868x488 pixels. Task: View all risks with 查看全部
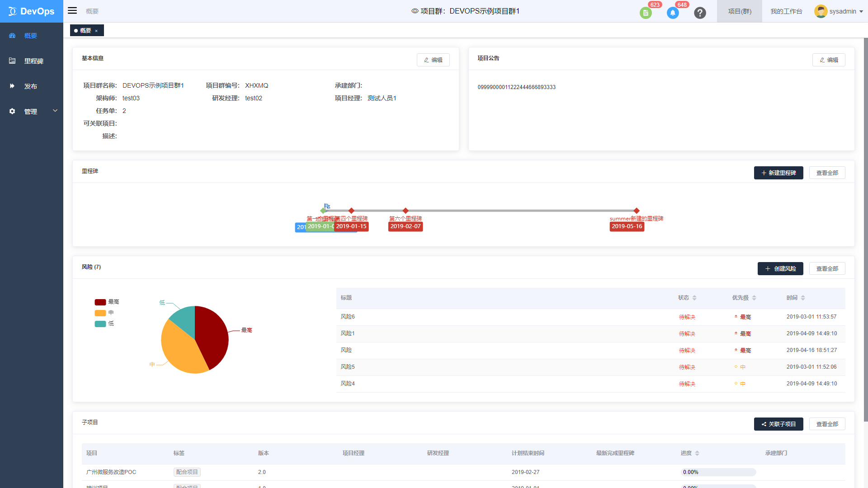pos(827,269)
